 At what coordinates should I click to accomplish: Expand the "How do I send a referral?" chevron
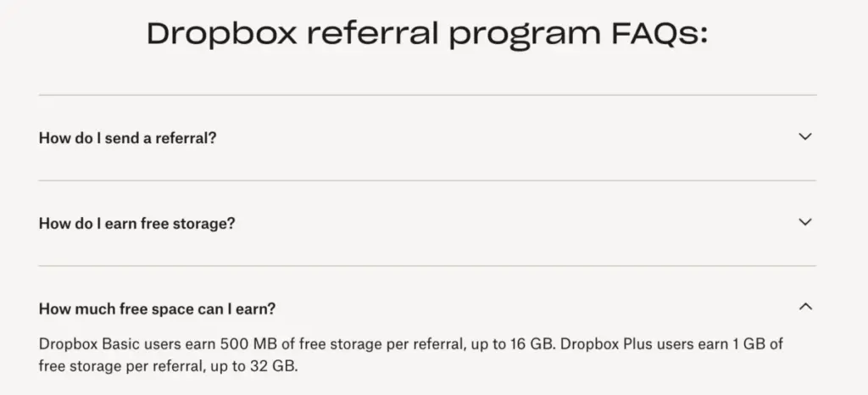[805, 136]
